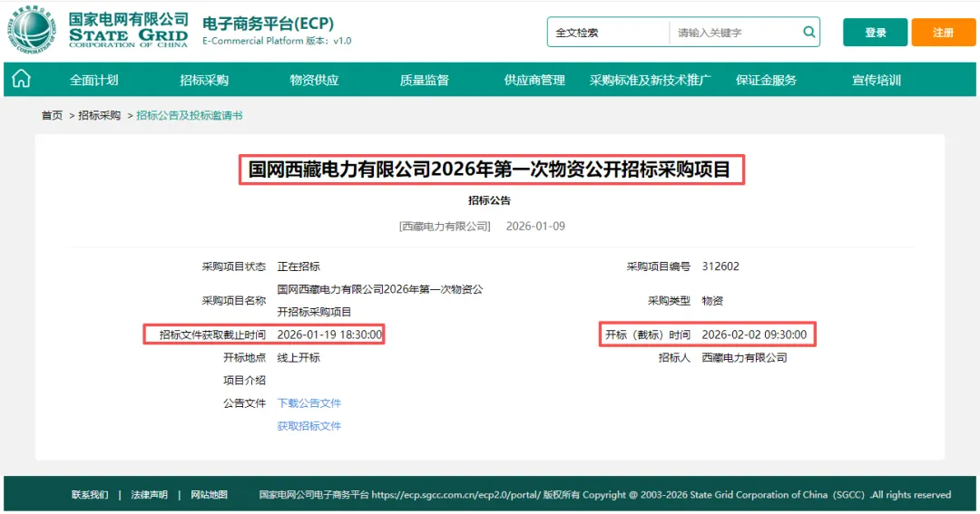Viewport: 980px width, 514px height.
Task: Click the 采购项目状态 label
Action: tap(234, 267)
